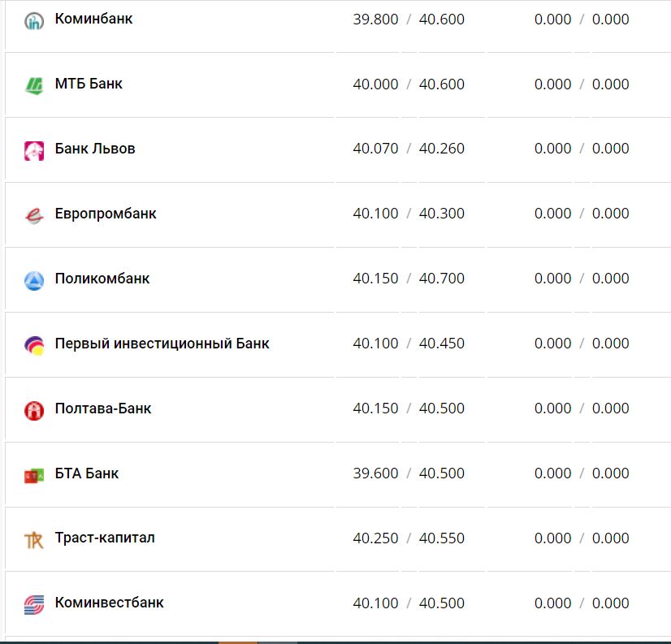671x644 pixels.
Task: Go to Банк Львов page
Action: 95,149
